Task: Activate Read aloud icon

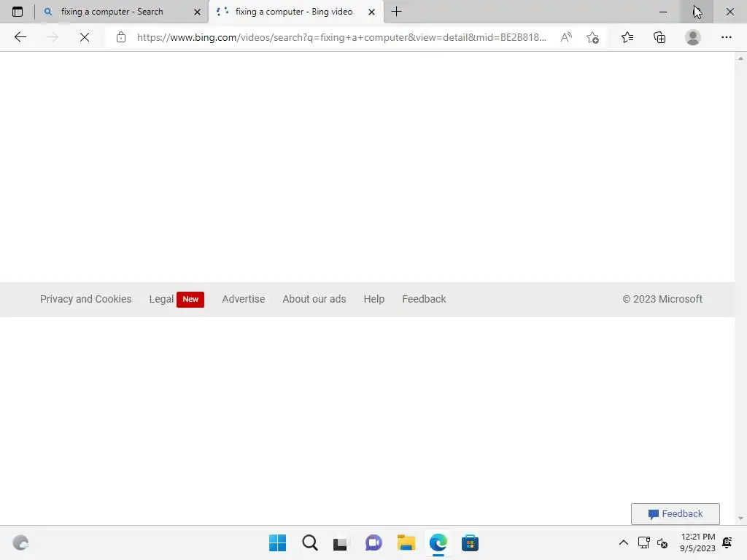Action: point(566,37)
